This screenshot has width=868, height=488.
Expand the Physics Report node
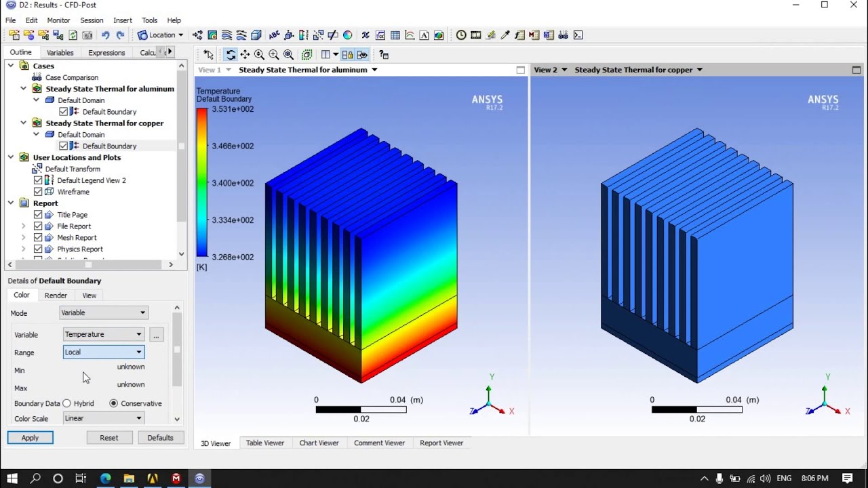pyautogui.click(x=24, y=249)
